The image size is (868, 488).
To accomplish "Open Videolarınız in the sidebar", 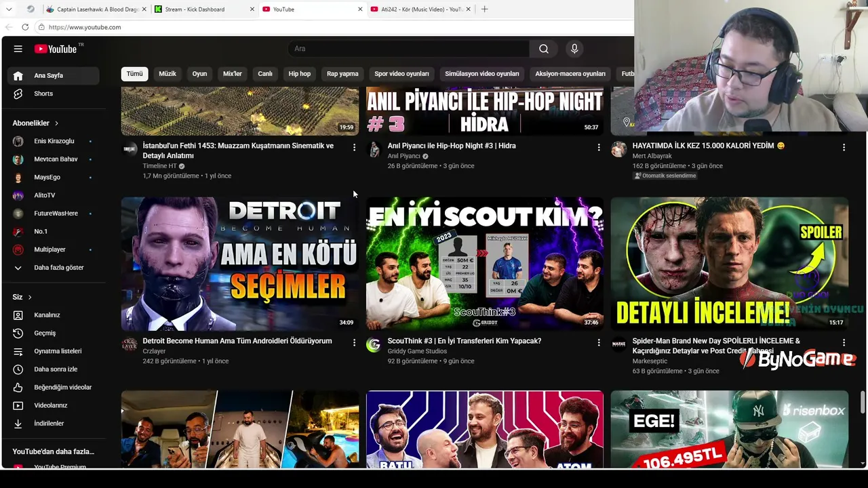I will click(x=54, y=405).
